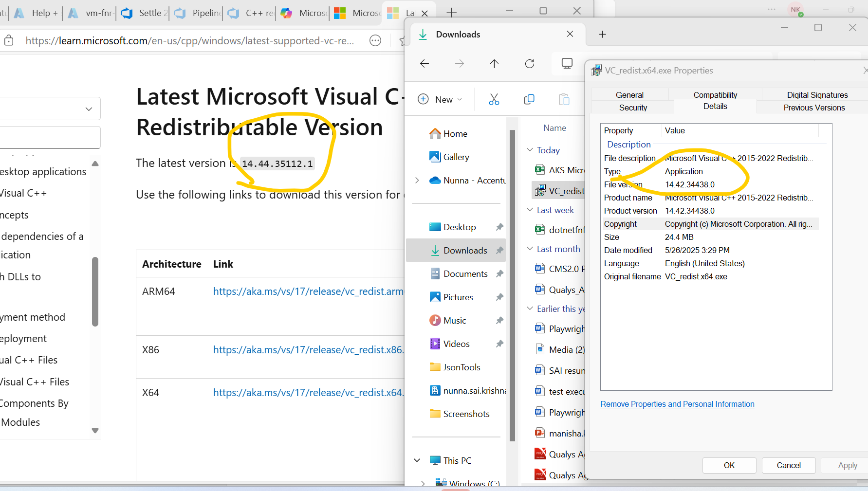The width and height of the screenshot is (868, 491).
Task: Switch to the 'Settle' browser tab
Action: coord(144,13)
